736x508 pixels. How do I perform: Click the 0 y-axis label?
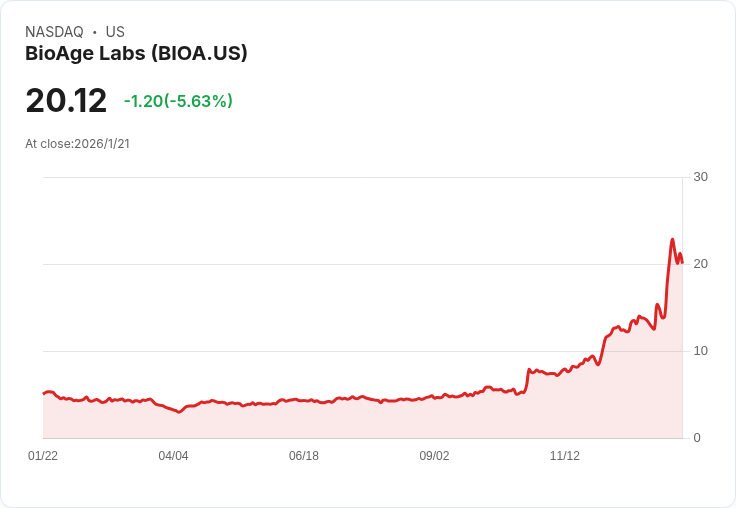[697, 438]
